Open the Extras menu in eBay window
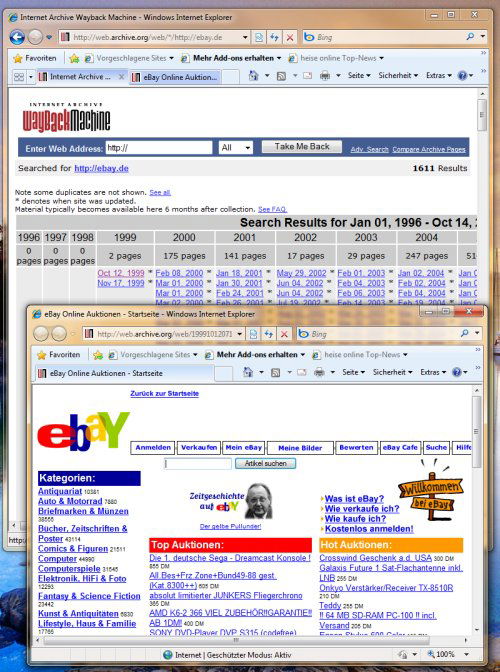This screenshot has width=500, height=672. coord(434,372)
